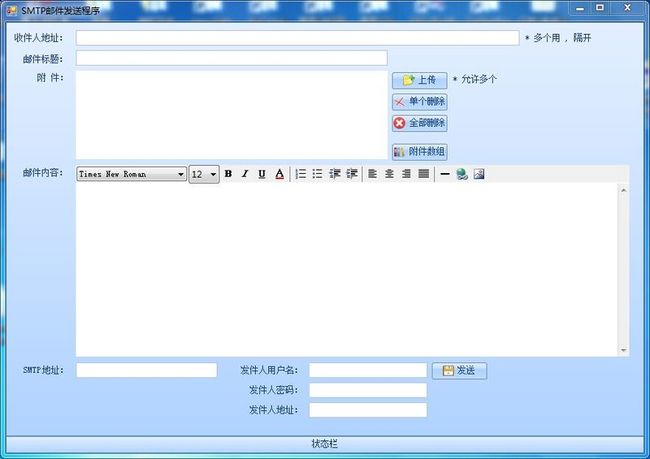Screen dimensions: 650x459
Task: Focus the 收件人地址 input field
Action: (297, 38)
